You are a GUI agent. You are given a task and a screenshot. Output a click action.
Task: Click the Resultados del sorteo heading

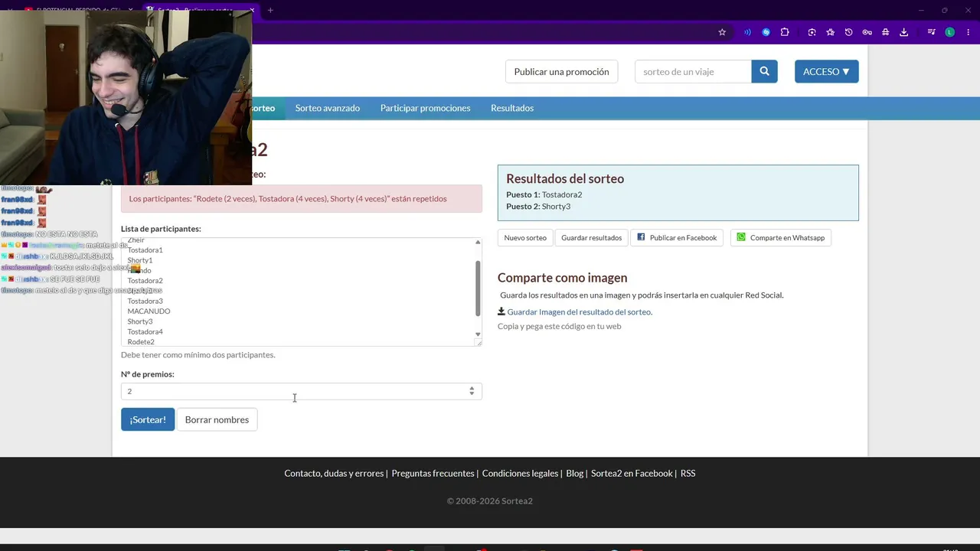click(565, 178)
